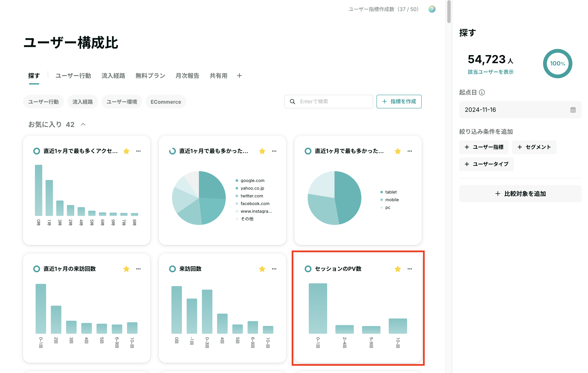
Task: Add a new tab with plus icon
Action: pyautogui.click(x=239, y=76)
